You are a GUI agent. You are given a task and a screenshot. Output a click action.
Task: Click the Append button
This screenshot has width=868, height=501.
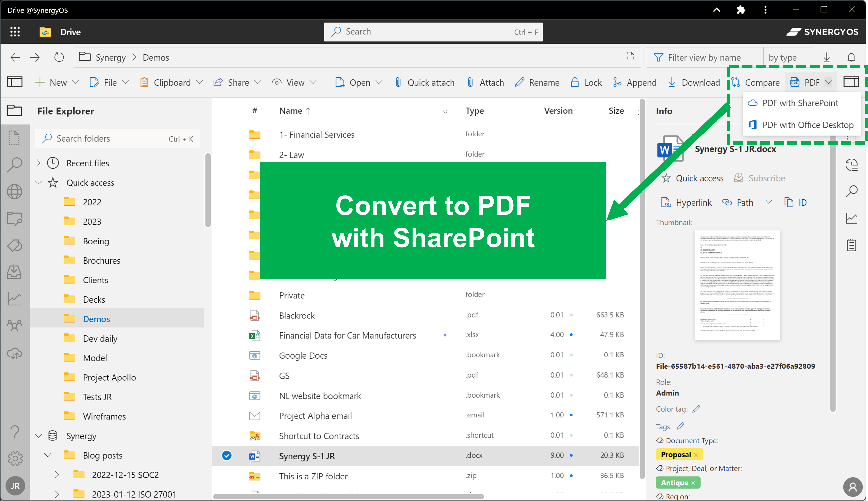pos(635,82)
